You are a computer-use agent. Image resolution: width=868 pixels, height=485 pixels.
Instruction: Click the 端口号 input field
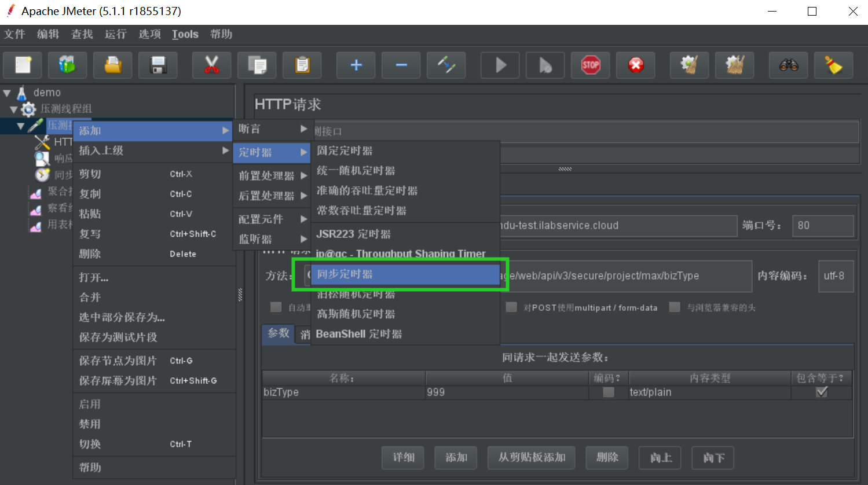[823, 225]
